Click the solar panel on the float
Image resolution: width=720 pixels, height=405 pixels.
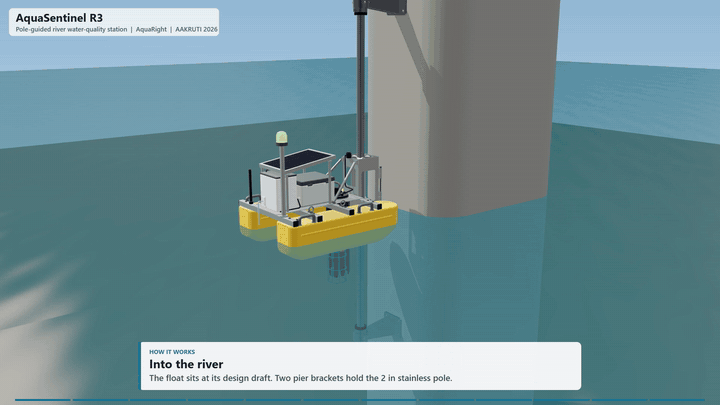pyautogui.click(x=298, y=159)
